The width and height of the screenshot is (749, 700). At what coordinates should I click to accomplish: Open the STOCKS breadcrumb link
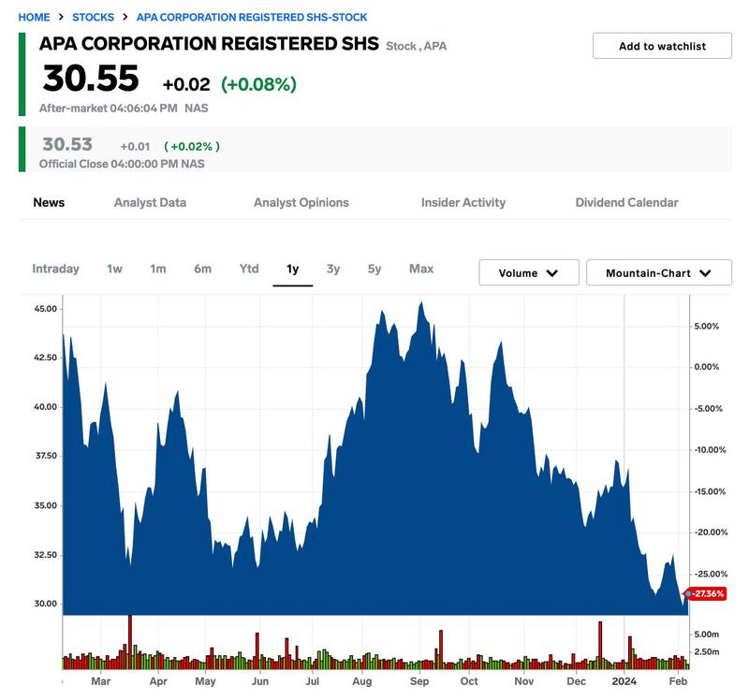tap(93, 17)
